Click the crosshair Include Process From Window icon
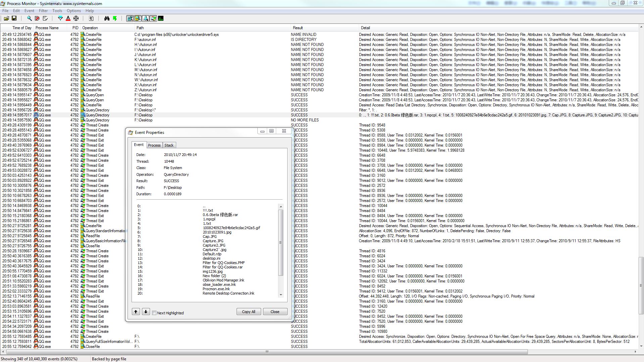The width and height of the screenshot is (644, 362). click(x=76, y=18)
